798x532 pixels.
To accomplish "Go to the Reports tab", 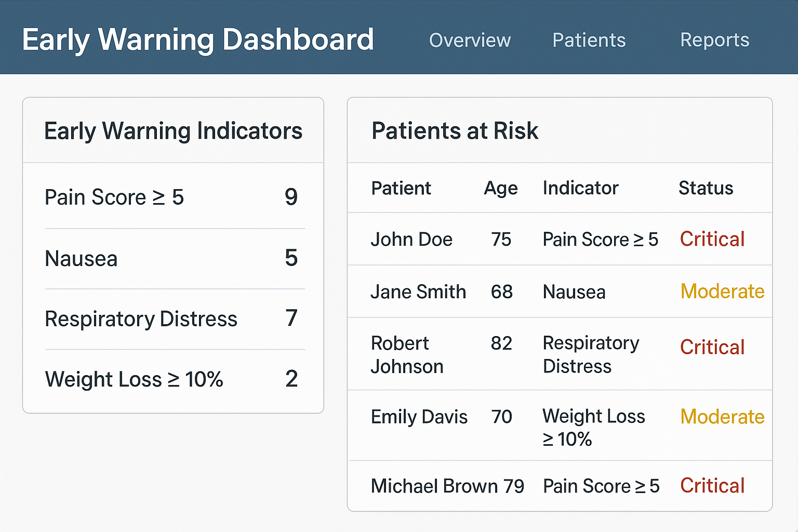I will pos(714,41).
